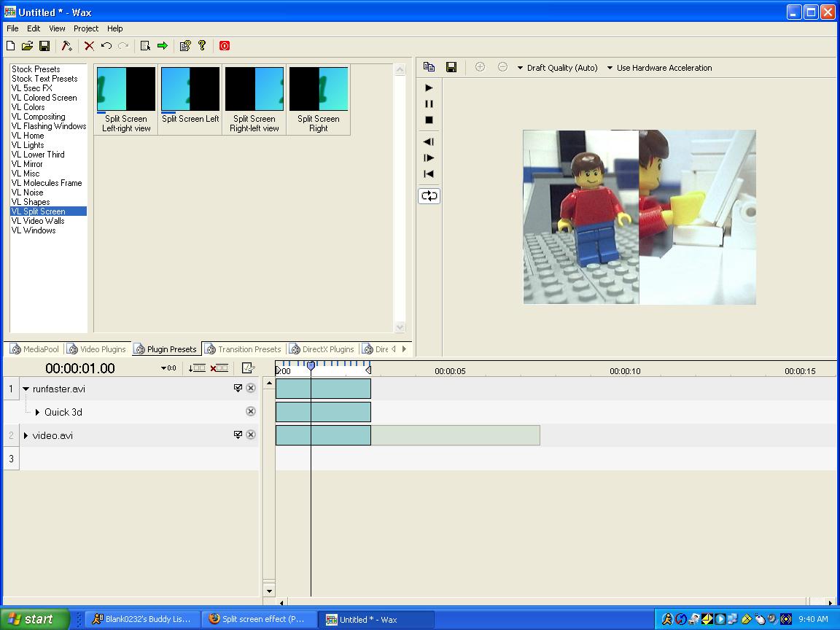This screenshot has width=840, height=630.
Task: Open the red record icon in toolbar
Action: tap(225, 46)
